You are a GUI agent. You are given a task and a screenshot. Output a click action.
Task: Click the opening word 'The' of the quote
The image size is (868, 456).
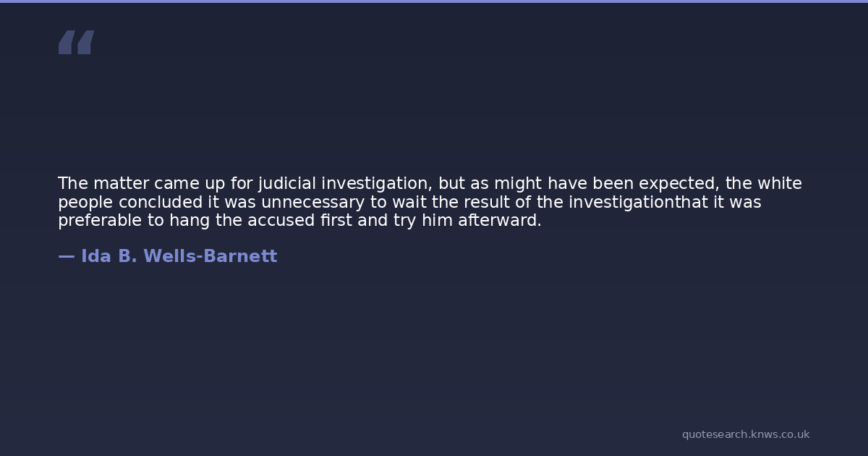pos(72,184)
